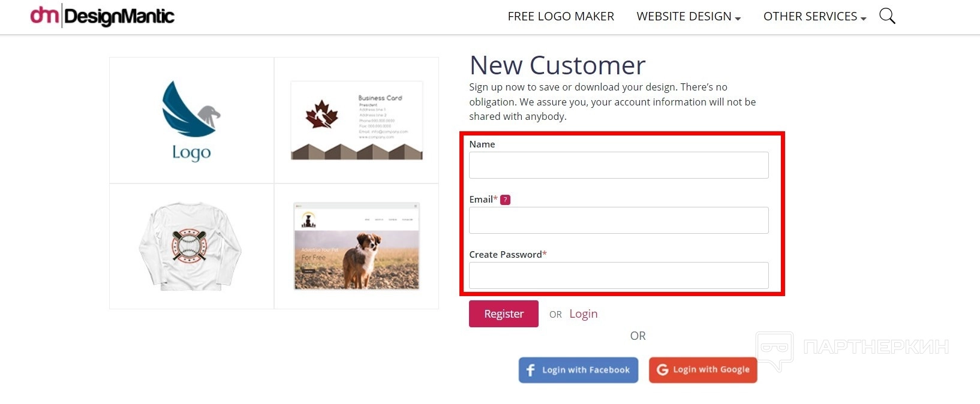Expand the Website Design dropdown arrow
The image size is (980, 404).
click(738, 19)
